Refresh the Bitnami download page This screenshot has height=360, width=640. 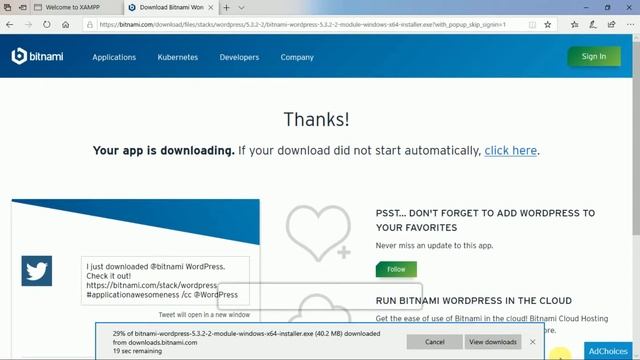point(47,24)
